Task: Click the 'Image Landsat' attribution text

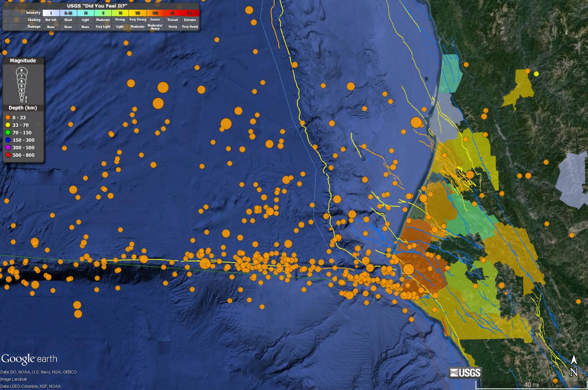Action: coord(13,379)
